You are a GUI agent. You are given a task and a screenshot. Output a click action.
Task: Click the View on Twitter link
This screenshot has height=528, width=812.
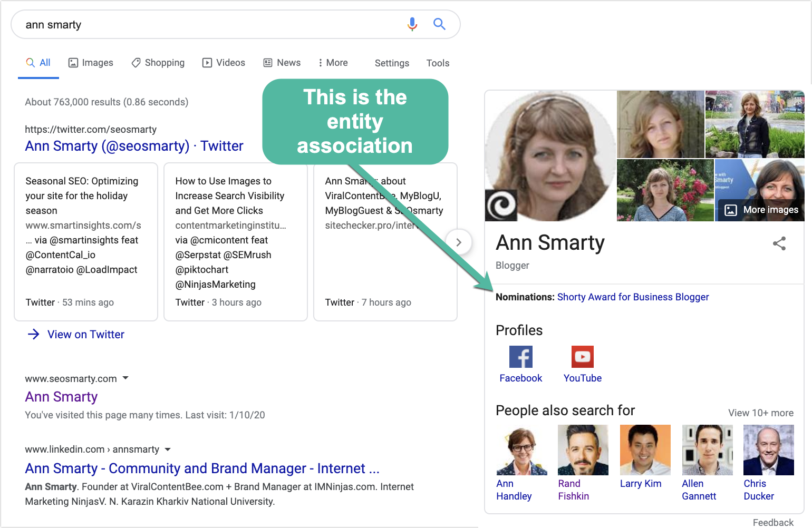(86, 335)
